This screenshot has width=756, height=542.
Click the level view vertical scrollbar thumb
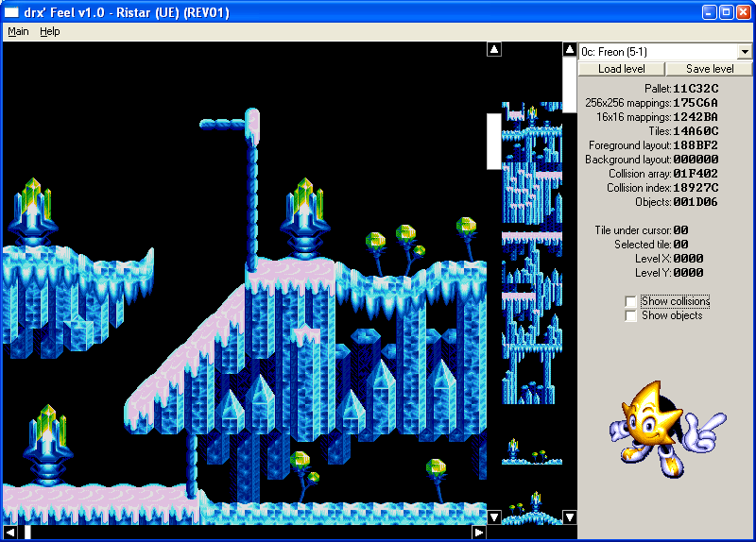tap(494, 142)
